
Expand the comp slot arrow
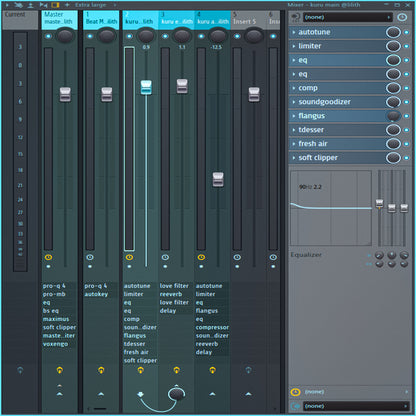point(294,88)
